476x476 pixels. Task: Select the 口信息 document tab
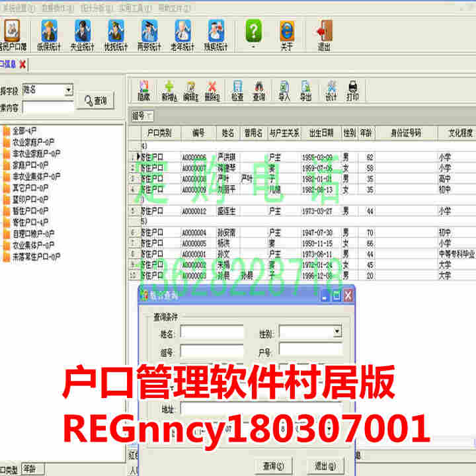point(8,64)
